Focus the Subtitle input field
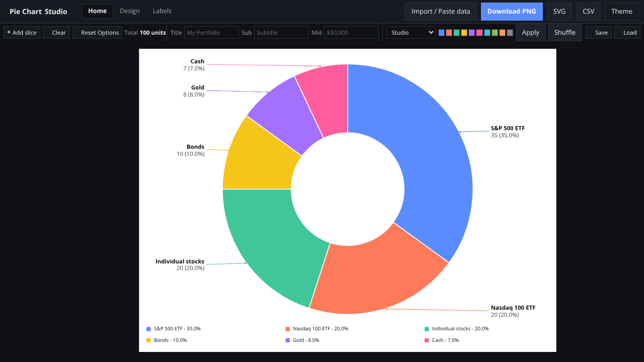 click(x=281, y=33)
